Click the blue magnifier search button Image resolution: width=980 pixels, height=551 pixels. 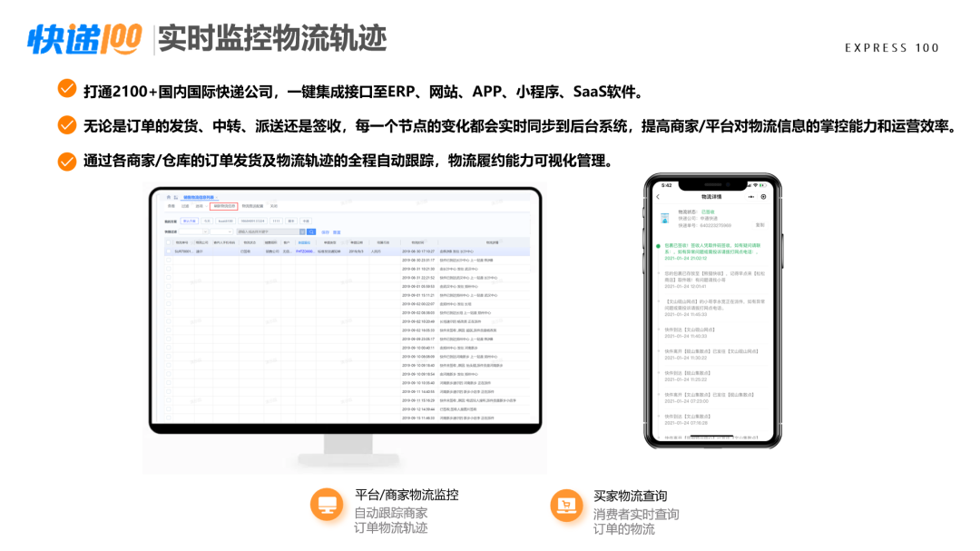tap(311, 232)
